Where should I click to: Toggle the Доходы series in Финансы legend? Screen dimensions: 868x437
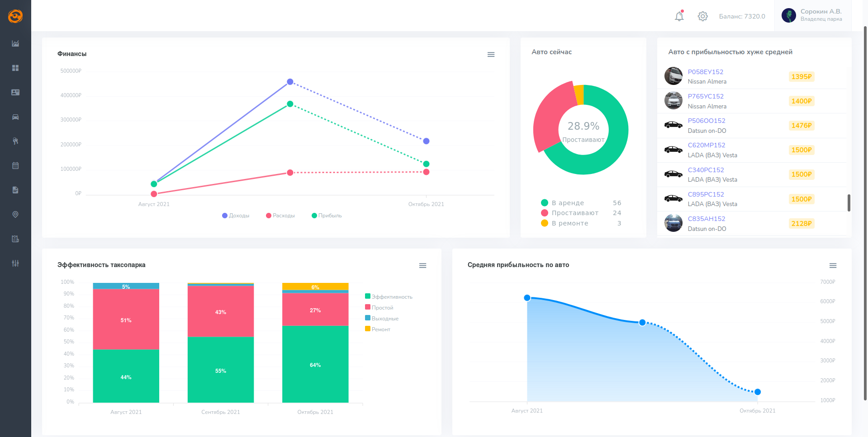point(236,216)
